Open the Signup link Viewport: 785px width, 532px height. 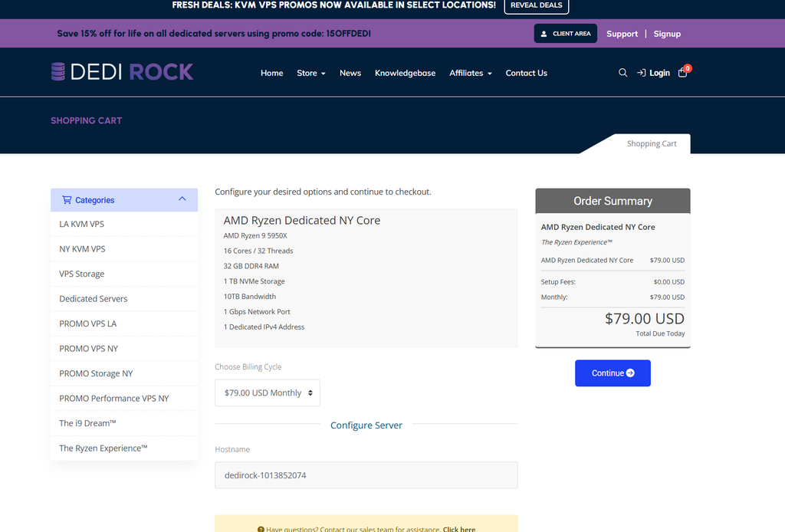pos(667,34)
